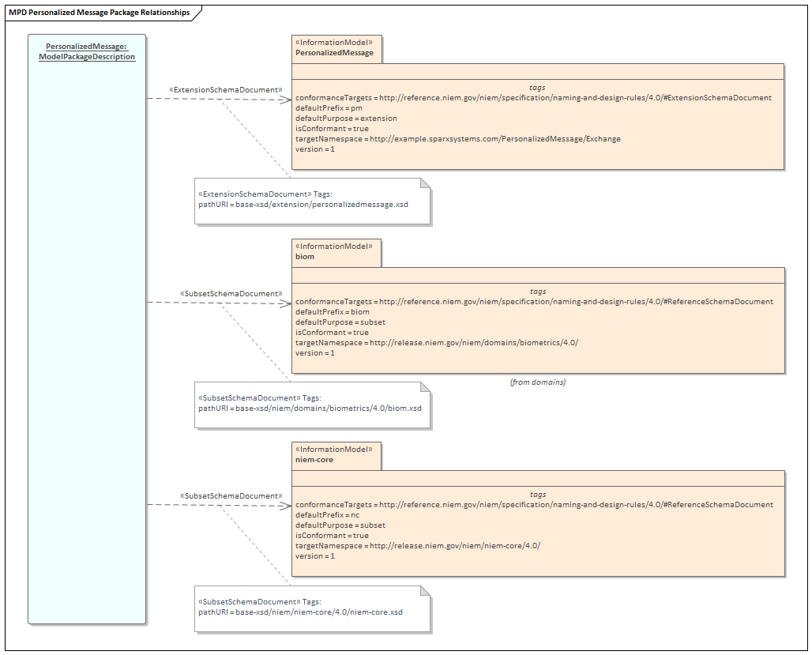Click the ExtensionSchemaDocument connector label

[225, 90]
